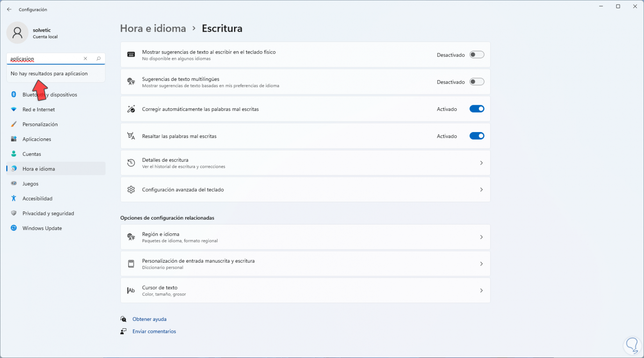Click the user profile avatar
Image resolution: width=644 pixels, height=358 pixels.
pyautogui.click(x=17, y=33)
